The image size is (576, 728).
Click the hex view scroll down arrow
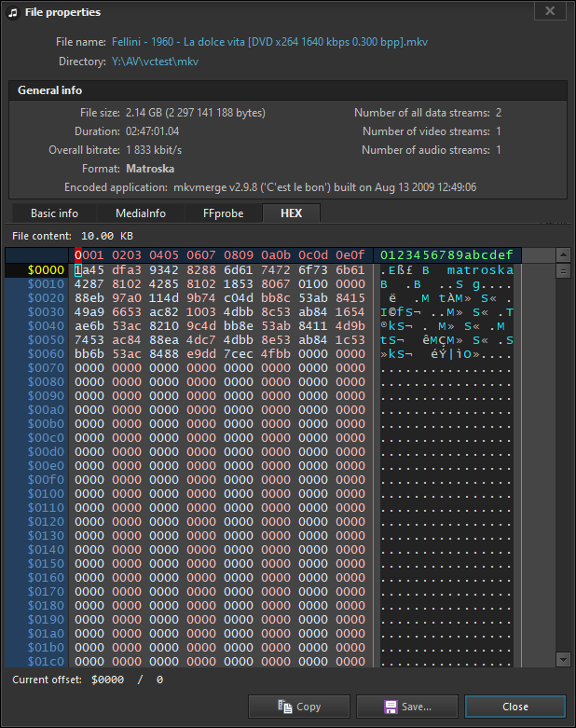(x=563, y=659)
